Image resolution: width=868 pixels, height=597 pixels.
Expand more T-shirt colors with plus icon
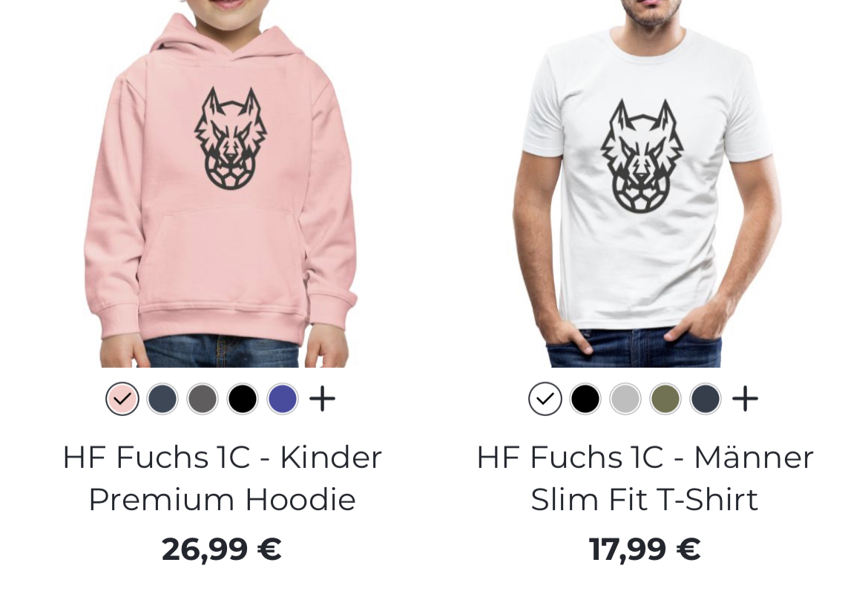[x=745, y=399]
